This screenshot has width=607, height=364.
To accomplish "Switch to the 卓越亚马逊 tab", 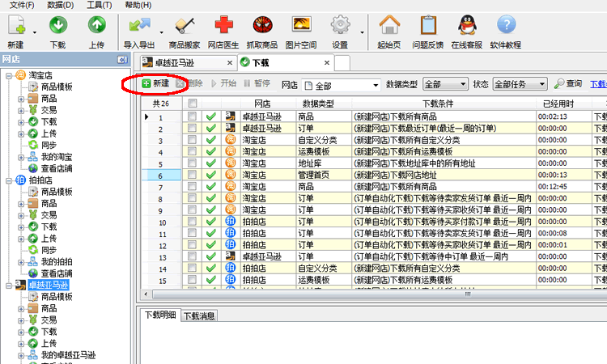I will (188, 62).
